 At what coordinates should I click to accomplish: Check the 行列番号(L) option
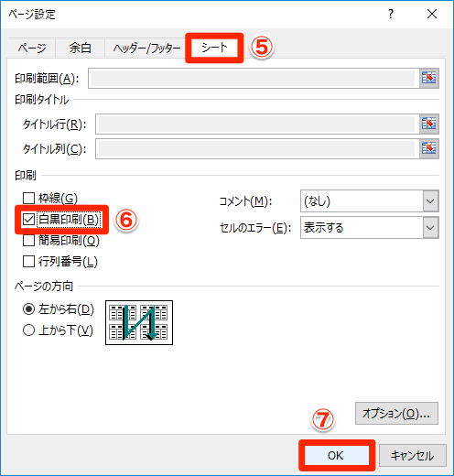[28, 262]
